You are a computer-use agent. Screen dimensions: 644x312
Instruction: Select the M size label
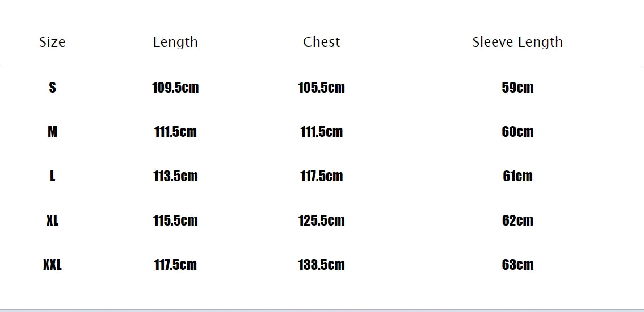tap(52, 132)
